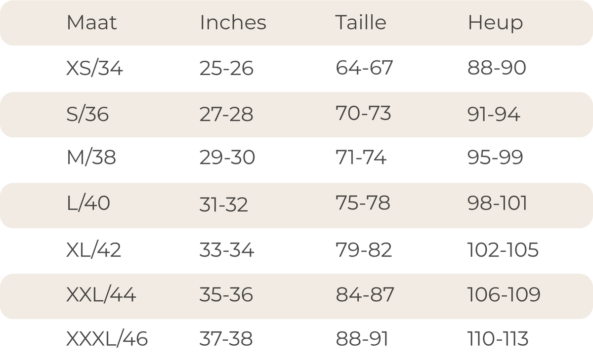Click the XS/34 size cell
This screenshot has width=593, height=364.
pyautogui.click(x=94, y=68)
